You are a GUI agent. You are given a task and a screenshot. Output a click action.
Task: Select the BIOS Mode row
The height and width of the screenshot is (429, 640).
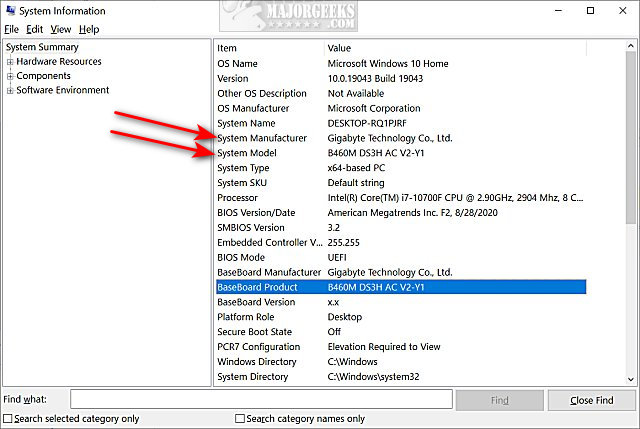[x=401, y=257]
